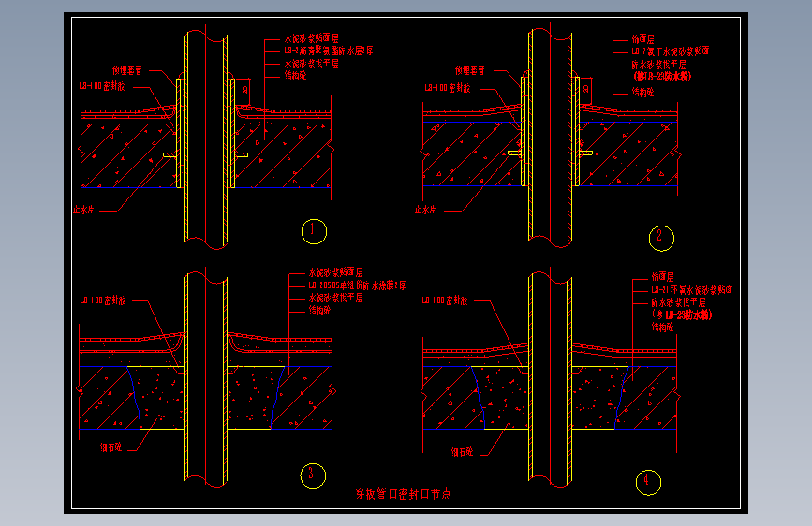Screen dimensions: 812x526
Task: Click the LB-23防水粉 note in detail 2
Action: click(662, 77)
